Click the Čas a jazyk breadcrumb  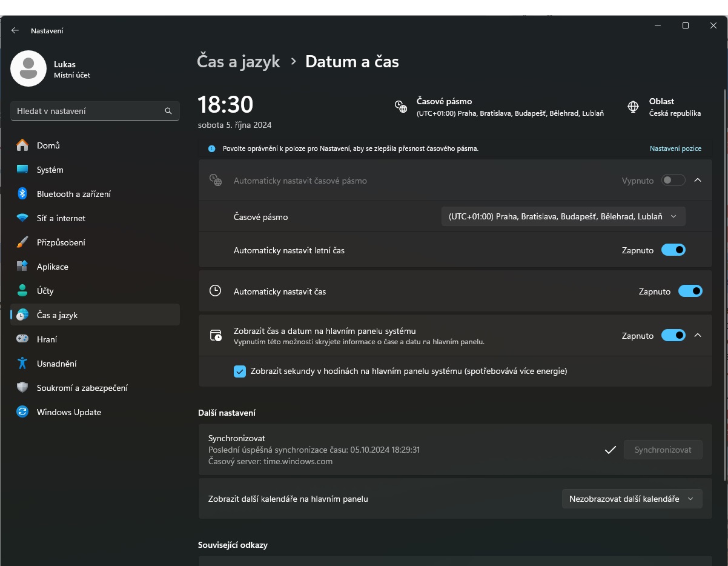(239, 61)
